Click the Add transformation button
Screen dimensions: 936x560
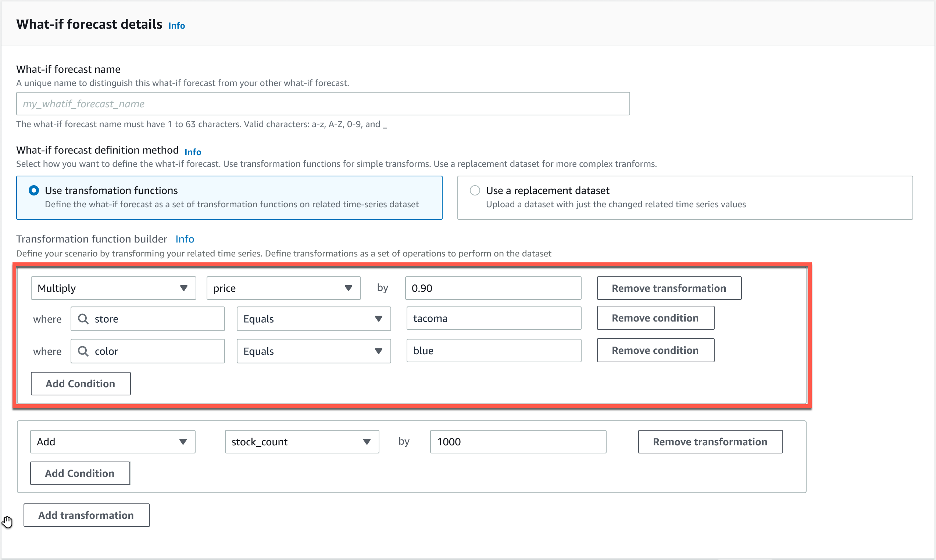(x=86, y=515)
